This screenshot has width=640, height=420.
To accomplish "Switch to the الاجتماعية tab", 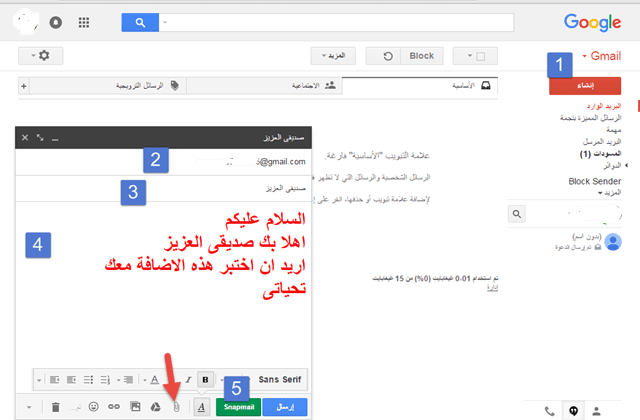I will coord(264,86).
